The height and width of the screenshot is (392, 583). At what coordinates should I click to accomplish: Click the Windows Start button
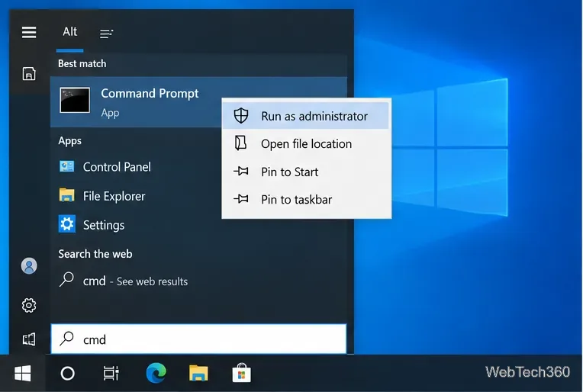coord(23,373)
